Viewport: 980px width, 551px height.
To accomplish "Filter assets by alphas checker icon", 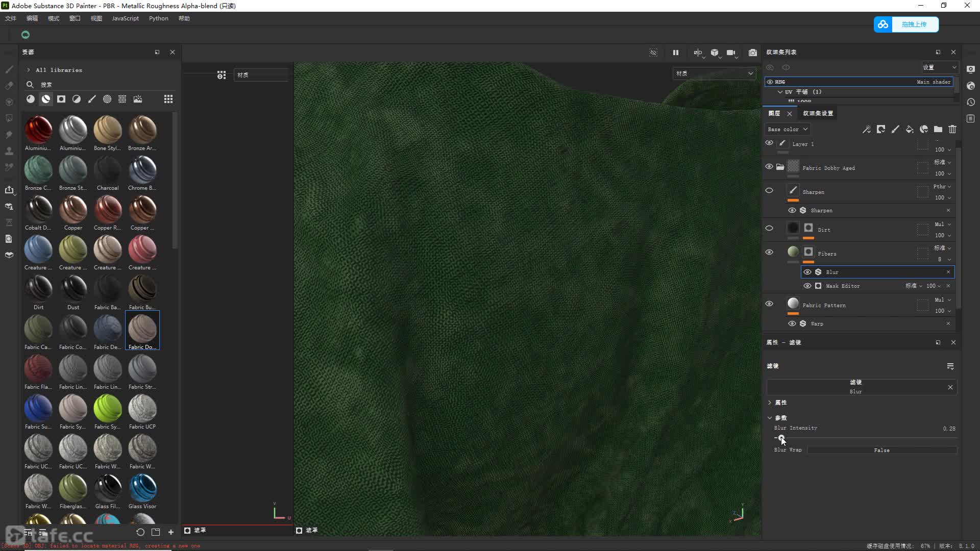I will coord(107,99).
